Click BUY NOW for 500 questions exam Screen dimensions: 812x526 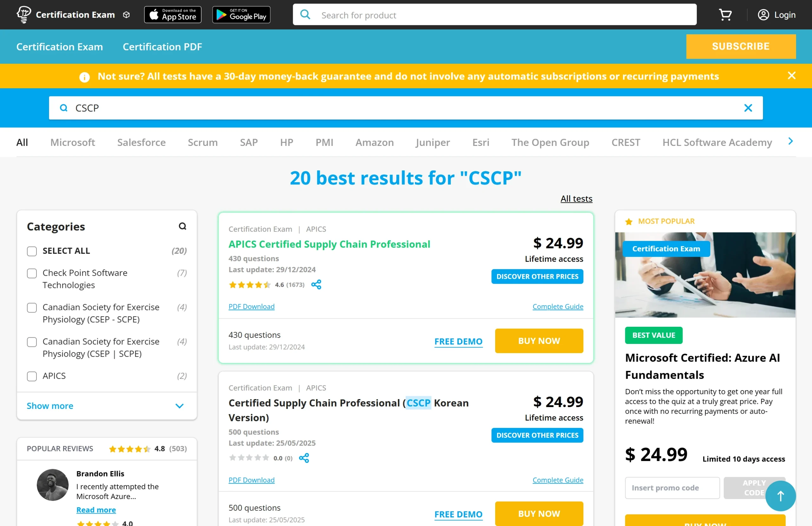pos(539,513)
